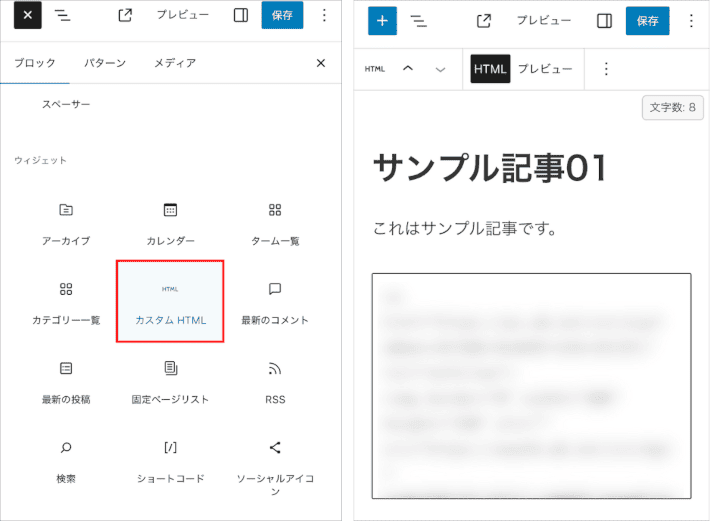The height and width of the screenshot is (521, 710).
Task: Insert the ソーシャルアイコン block
Action: (275, 461)
